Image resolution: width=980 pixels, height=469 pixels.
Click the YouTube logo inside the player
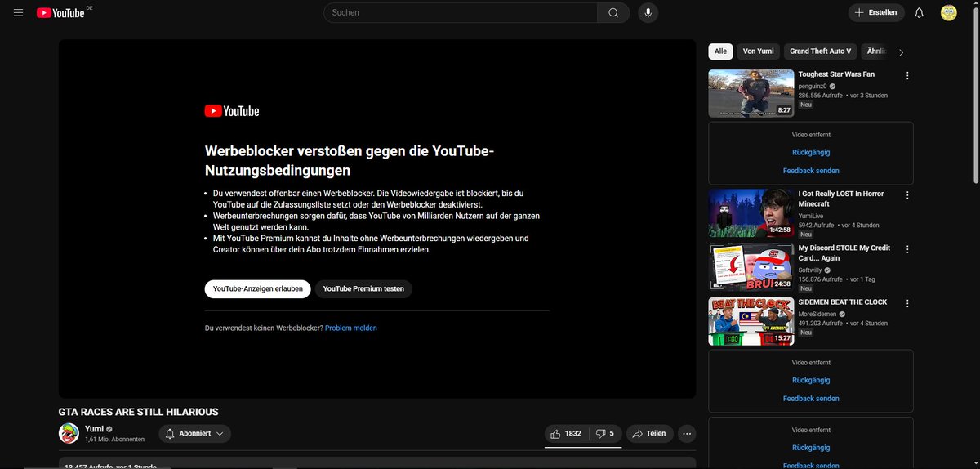[x=232, y=111]
